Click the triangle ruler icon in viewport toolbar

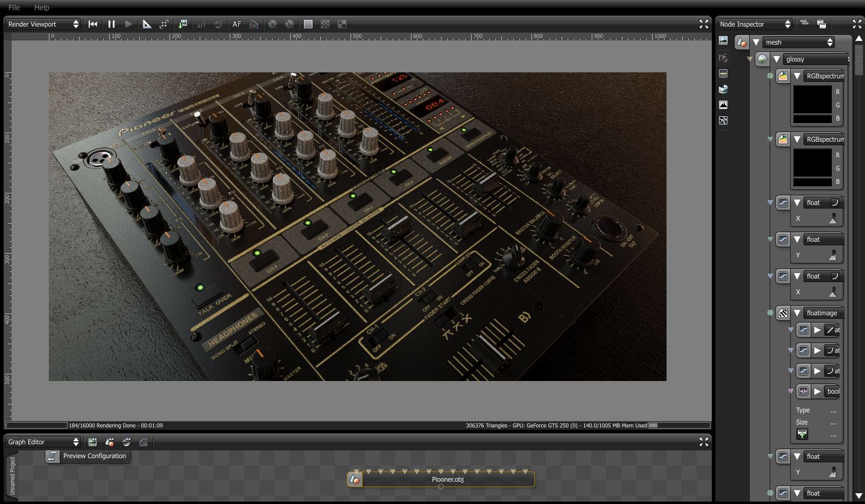pyautogui.click(x=147, y=24)
